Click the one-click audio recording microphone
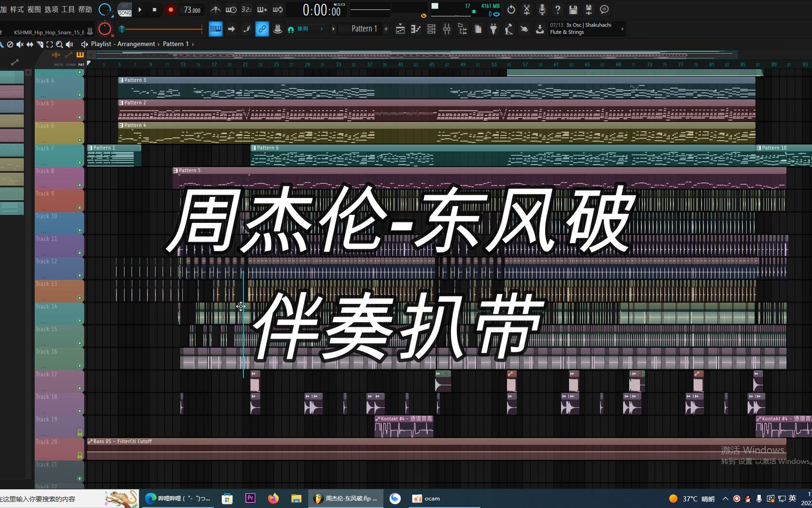 (542, 9)
